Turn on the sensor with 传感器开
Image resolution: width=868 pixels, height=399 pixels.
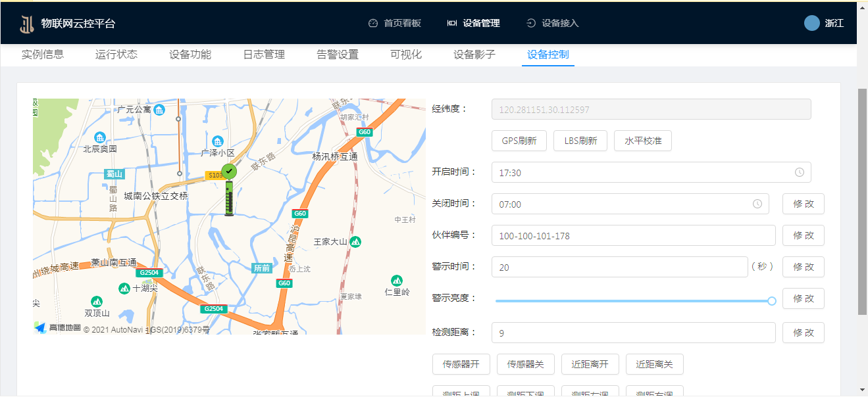(x=461, y=364)
